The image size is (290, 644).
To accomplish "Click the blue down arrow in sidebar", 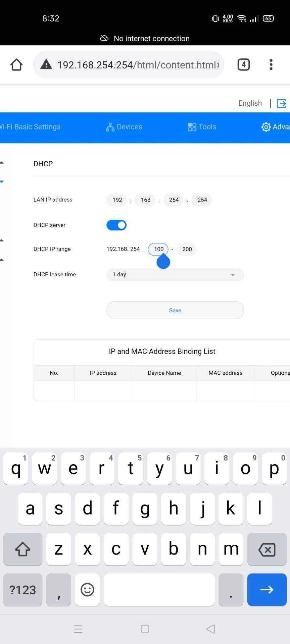I will [2, 181].
